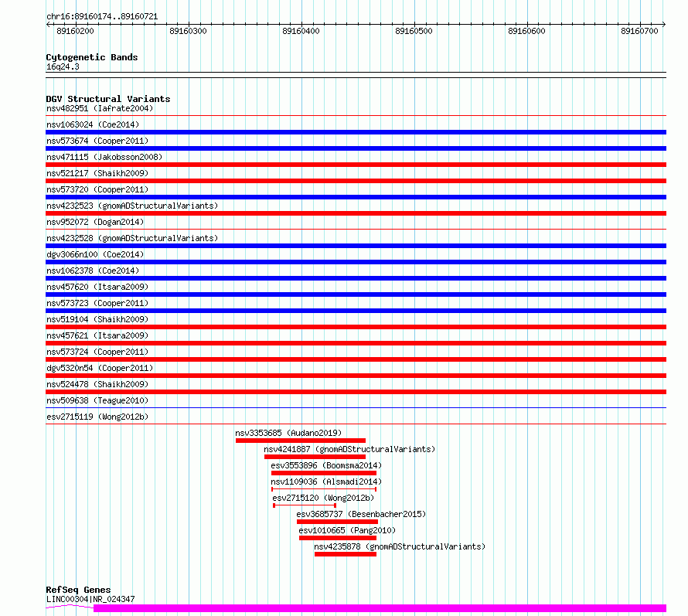The image size is (688, 616).
Task: Click ruler position 89160400
Action: [301, 31]
